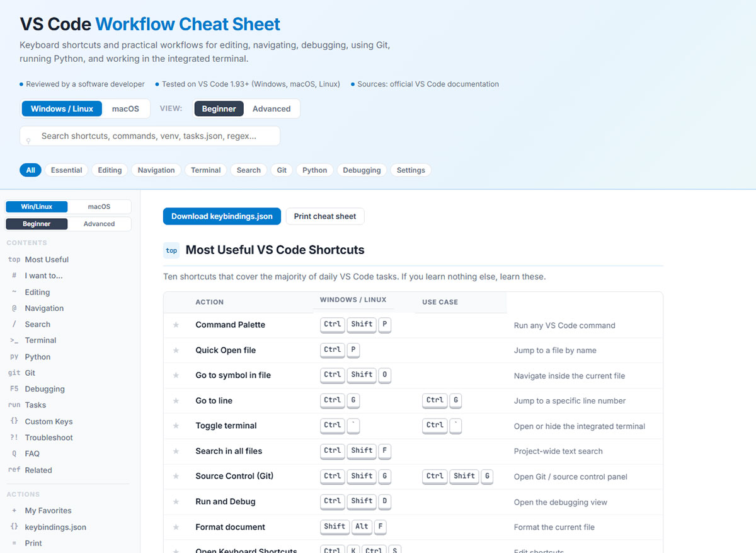Star the Quick Open file row
The height and width of the screenshot is (553, 756).
tap(176, 350)
